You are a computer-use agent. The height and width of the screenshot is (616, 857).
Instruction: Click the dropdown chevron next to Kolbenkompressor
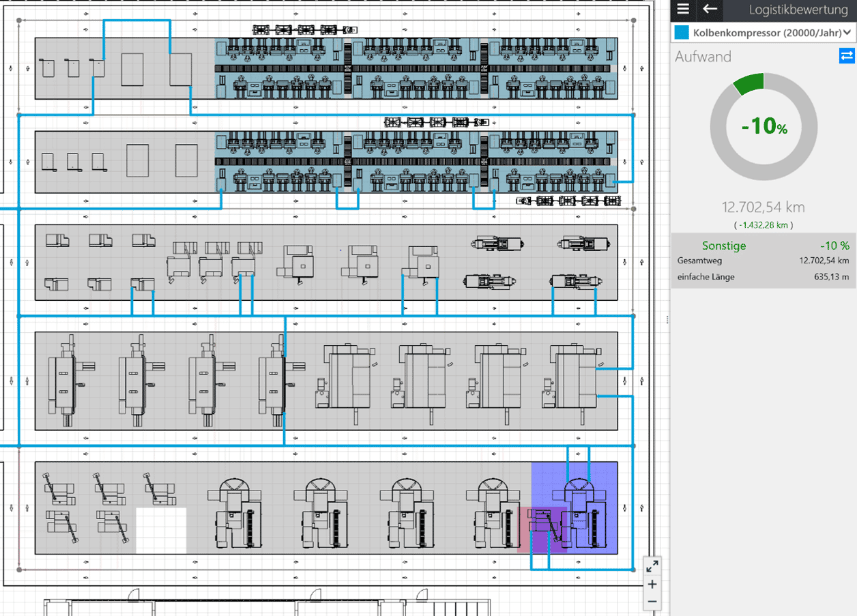[847, 33]
